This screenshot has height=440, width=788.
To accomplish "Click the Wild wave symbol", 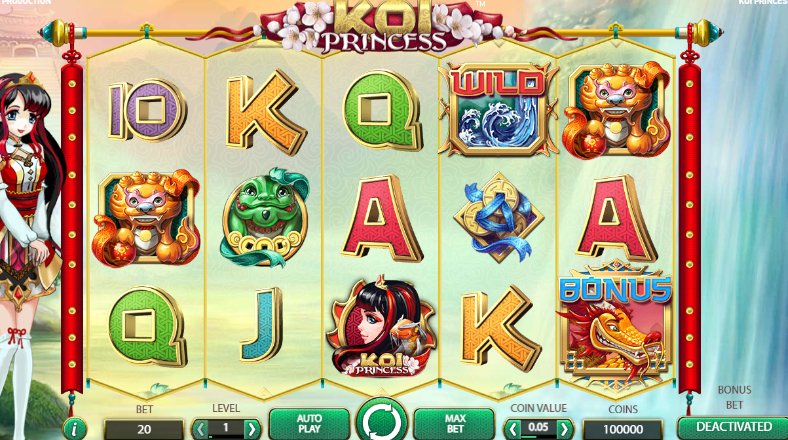I will pyautogui.click(x=499, y=109).
